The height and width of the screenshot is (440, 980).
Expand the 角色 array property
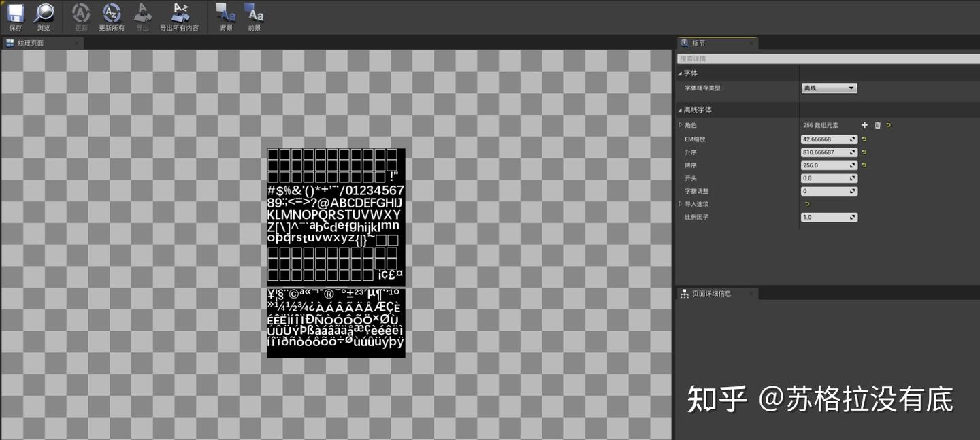pyautogui.click(x=680, y=125)
